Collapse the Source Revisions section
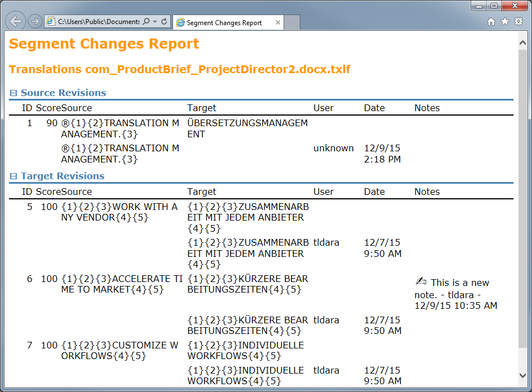Viewport: 532px width, 392px height. pos(13,93)
